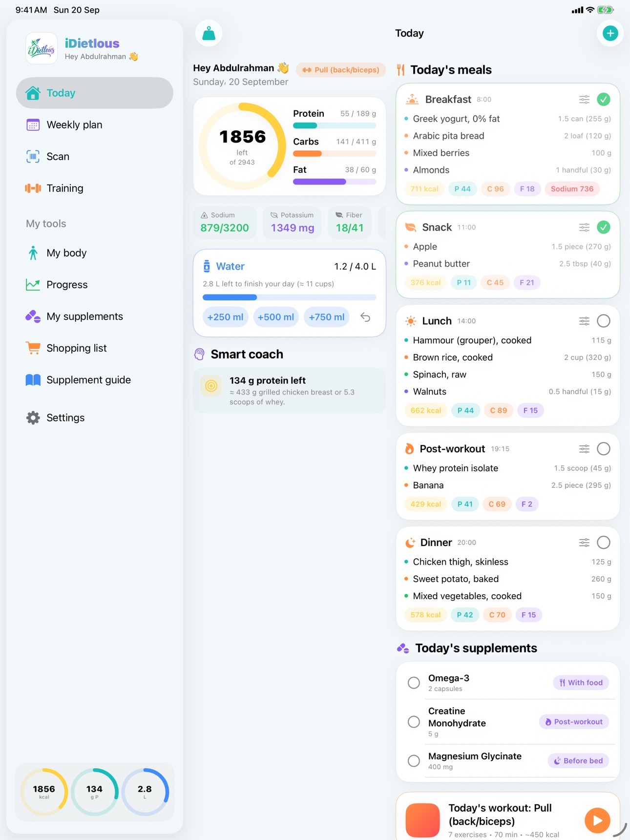630x840 pixels.
Task: Open Post-workout meal adjust sliders icon
Action: coord(584,449)
